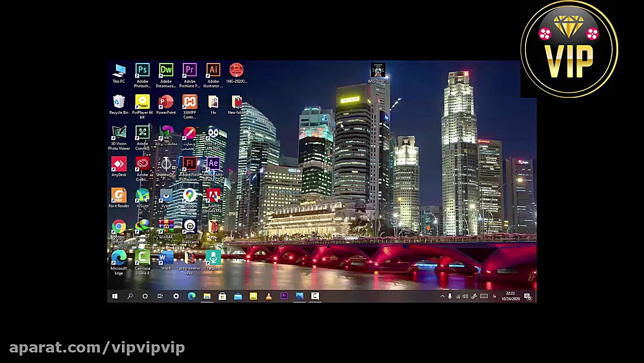The image size is (644, 363).
Task: Launch Adobe Dreamweaver shortcut
Action: [166, 75]
